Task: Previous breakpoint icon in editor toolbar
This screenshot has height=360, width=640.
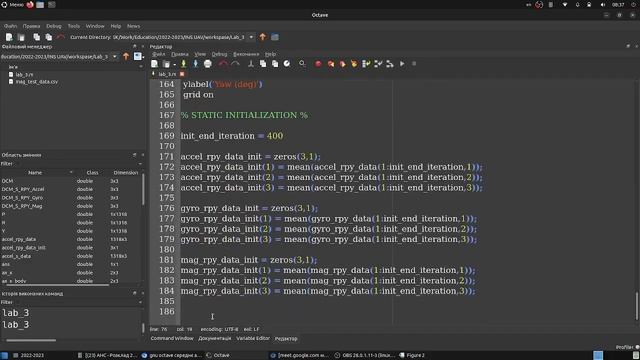Action: pyautogui.click(x=330, y=64)
